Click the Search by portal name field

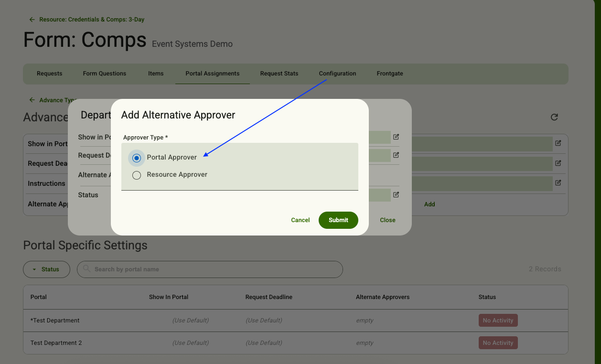click(210, 269)
